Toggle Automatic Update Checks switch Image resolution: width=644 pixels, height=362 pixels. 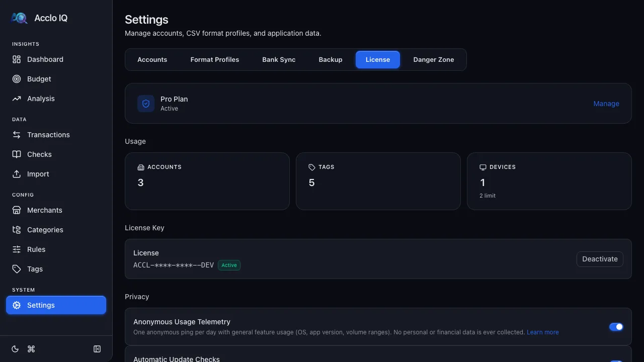coord(616,361)
